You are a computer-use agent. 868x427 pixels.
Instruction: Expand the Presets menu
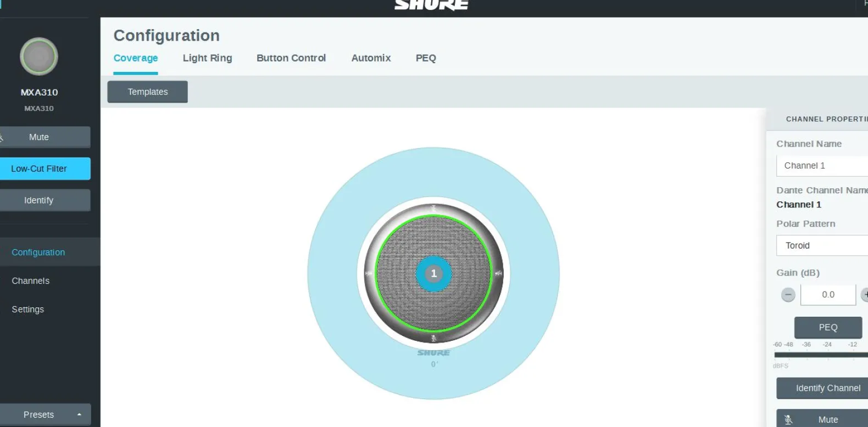pyautogui.click(x=45, y=415)
